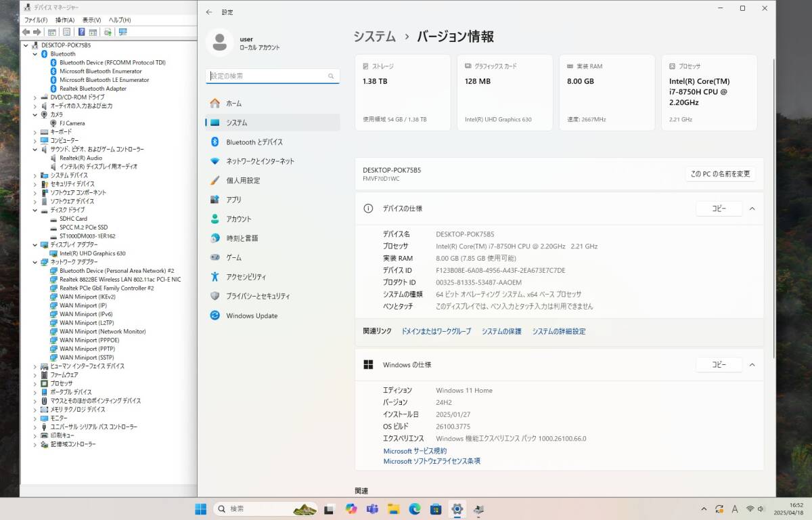Open 個人用設定 settings page
The image size is (812, 520).
[x=273, y=181]
